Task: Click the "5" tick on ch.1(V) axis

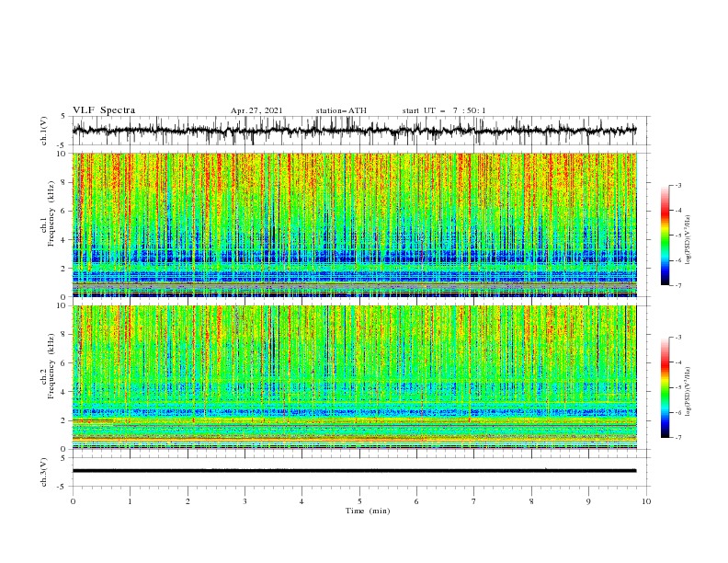Action: pos(64,117)
